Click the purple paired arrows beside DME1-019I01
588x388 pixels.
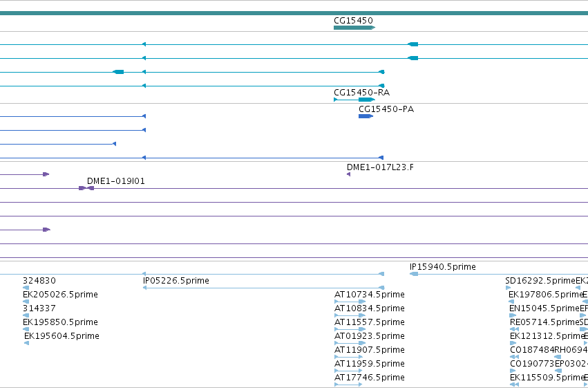pyautogui.click(x=86, y=188)
